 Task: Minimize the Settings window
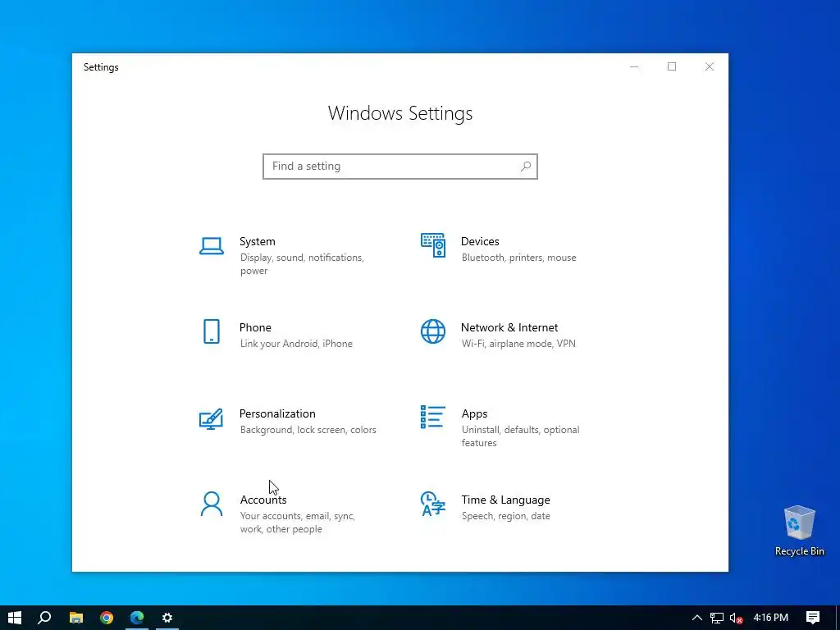[634, 66]
